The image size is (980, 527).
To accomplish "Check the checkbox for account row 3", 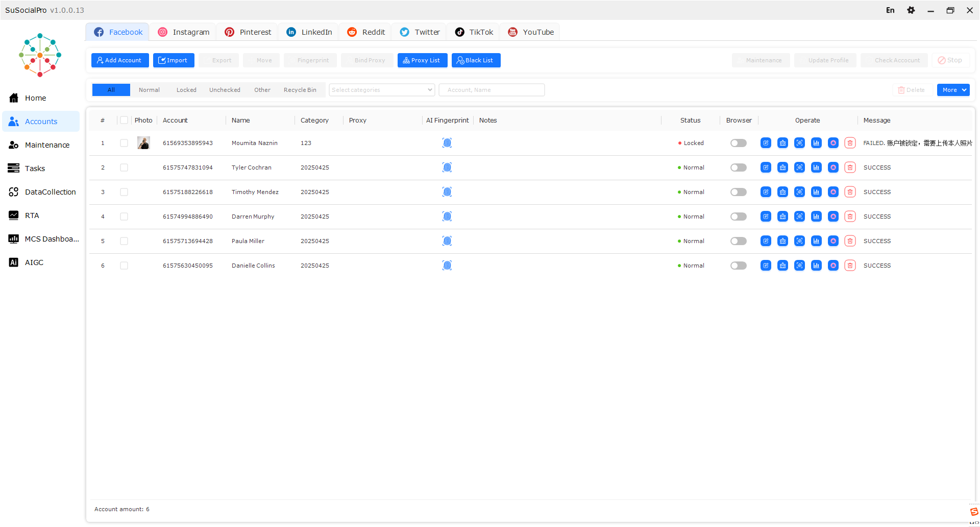I will pyautogui.click(x=124, y=192).
